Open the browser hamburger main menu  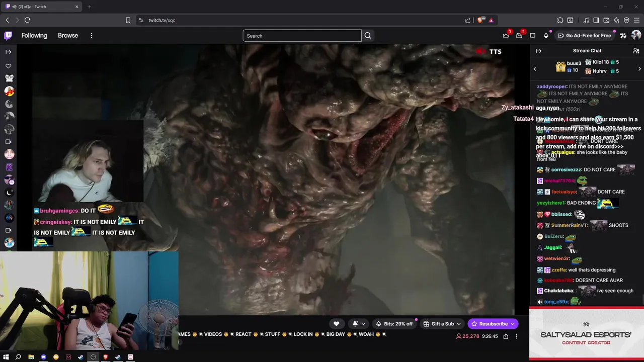(x=636, y=20)
